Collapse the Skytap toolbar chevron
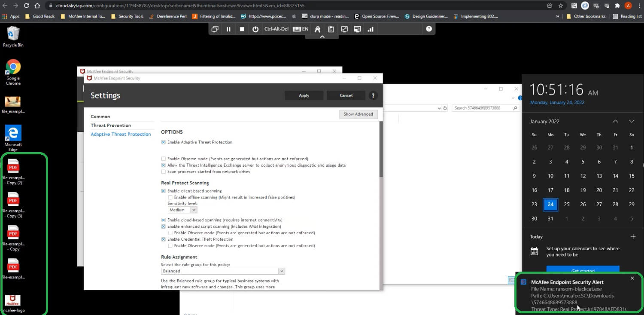 pyautogui.click(x=322, y=37)
